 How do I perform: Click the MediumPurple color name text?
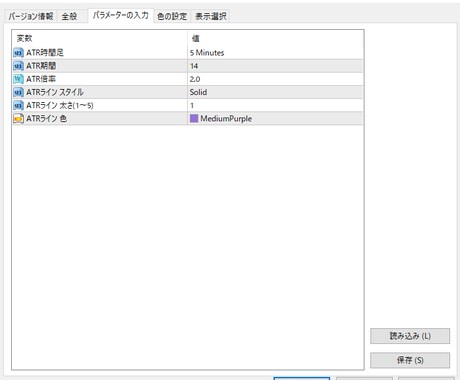(x=226, y=119)
